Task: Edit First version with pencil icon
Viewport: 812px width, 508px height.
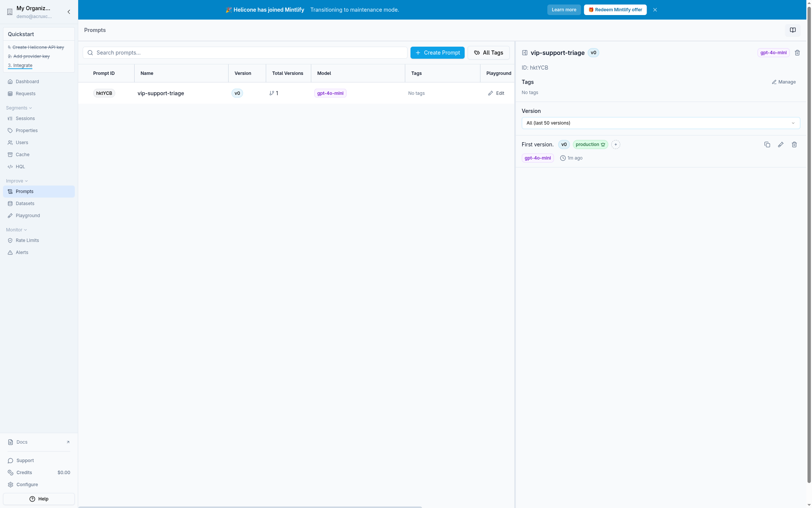Action: tap(781, 144)
